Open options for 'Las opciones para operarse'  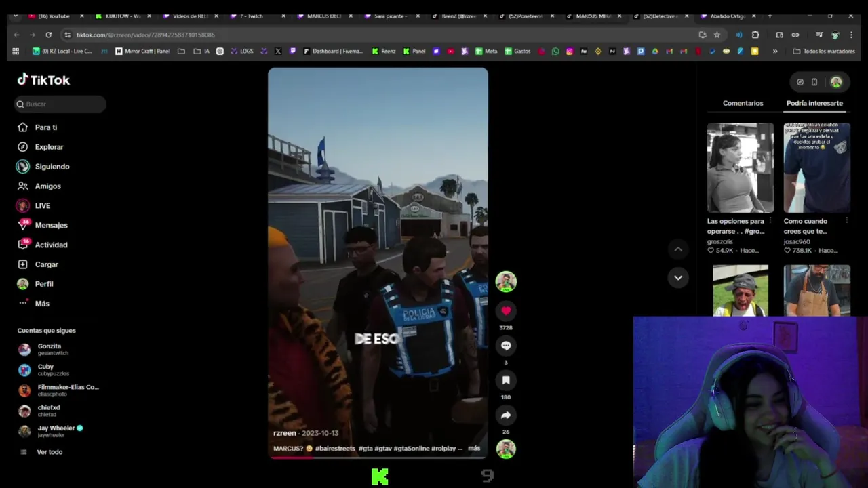[770, 221]
